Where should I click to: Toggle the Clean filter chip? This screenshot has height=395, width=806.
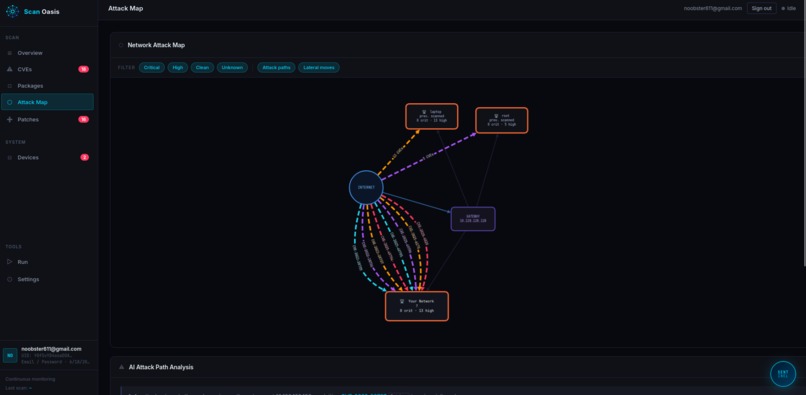[203, 67]
